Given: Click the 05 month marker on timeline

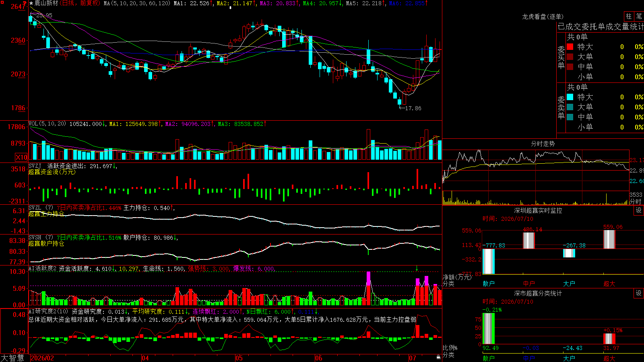Looking at the screenshot, I should point(239,358).
